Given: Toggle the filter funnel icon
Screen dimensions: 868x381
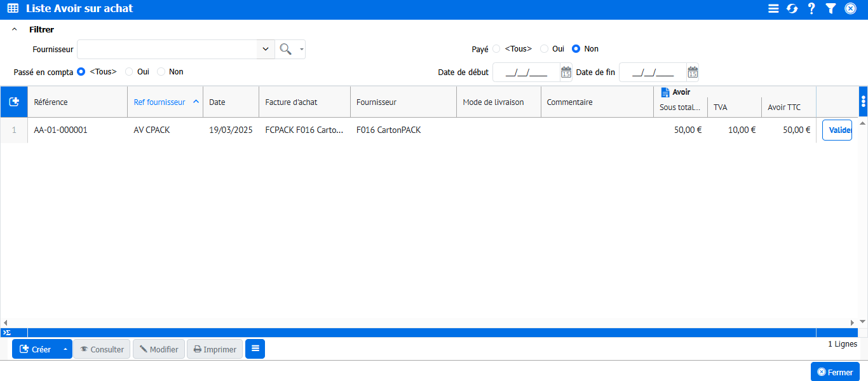Looking at the screenshot, I should [831, 9].
